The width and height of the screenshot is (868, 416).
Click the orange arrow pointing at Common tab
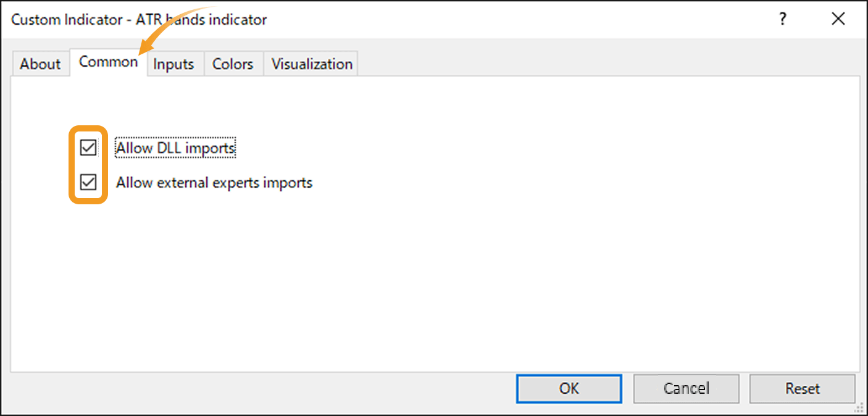pos(162,28)
